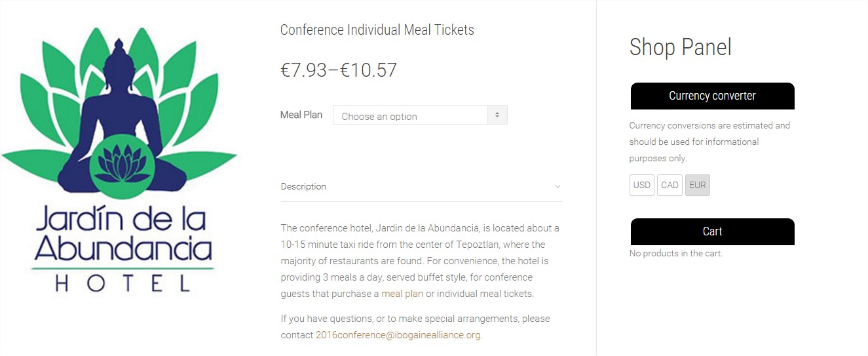This screenshot has height=356, width=868.
Task: Click the 'Meal Plan' field label
Action: [x=301, y=115]
